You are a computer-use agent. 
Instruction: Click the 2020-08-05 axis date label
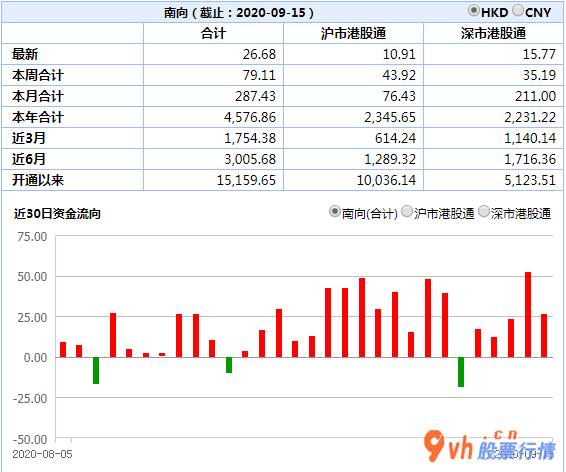click(x=42, y=454)
